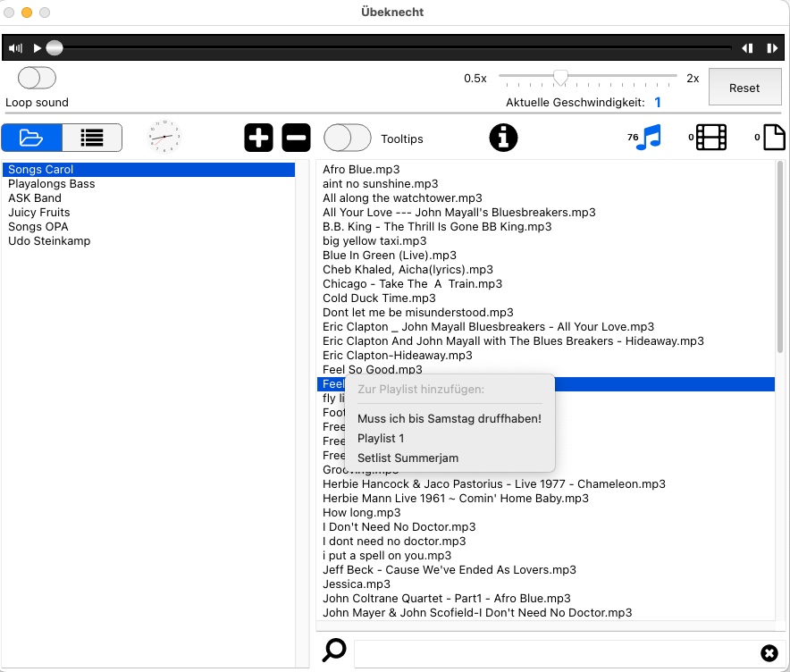Click the playback speed slider handle
The image size is (790, 672).
(560, 78)
